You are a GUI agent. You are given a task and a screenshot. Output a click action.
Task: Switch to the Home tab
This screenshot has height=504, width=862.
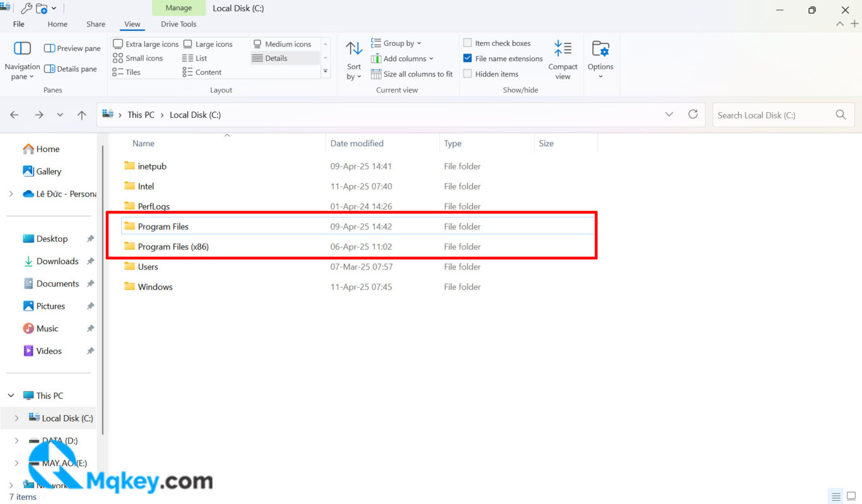tap(57, 24)
